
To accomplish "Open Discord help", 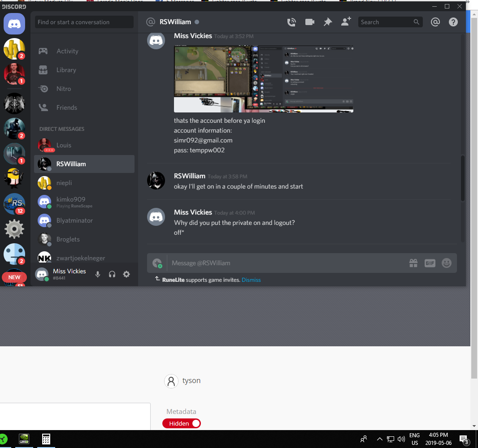I will [x=453, y=22].
